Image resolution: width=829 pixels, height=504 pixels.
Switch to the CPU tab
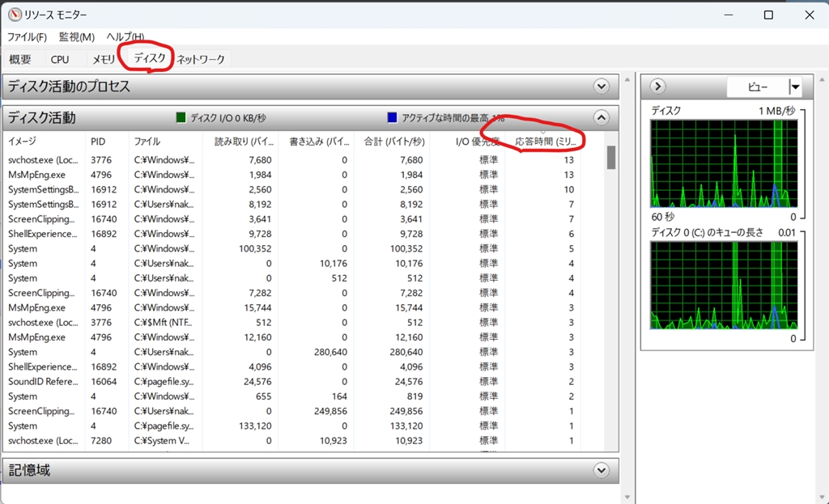coord(60,59)
